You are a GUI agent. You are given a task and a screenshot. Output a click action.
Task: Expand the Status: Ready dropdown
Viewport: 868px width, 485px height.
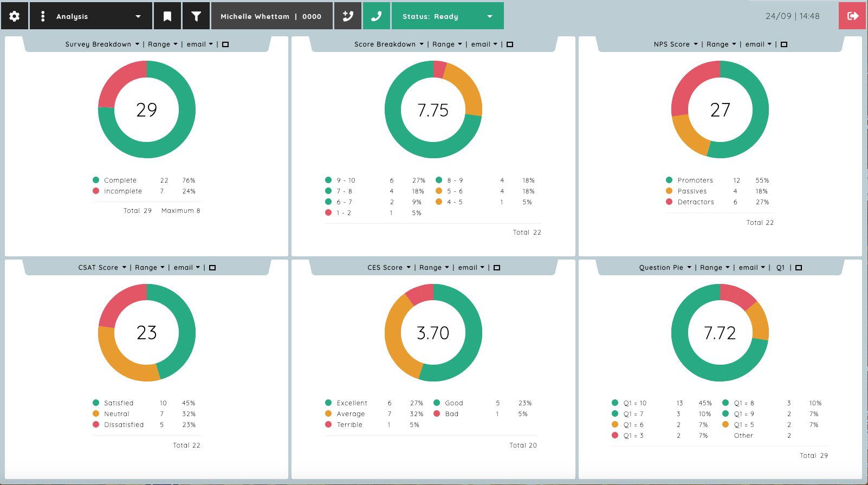pos(448,16)
